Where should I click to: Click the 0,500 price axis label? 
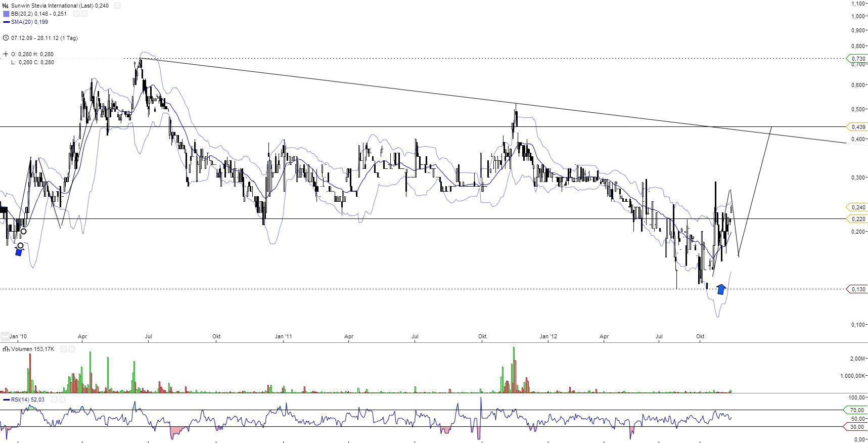coord(858,109)
